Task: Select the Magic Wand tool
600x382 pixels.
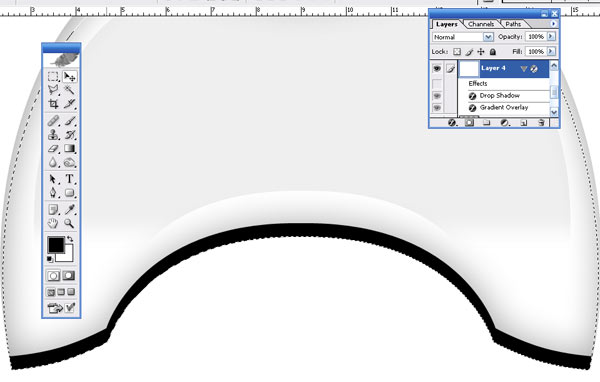Action: pos(69,90)
